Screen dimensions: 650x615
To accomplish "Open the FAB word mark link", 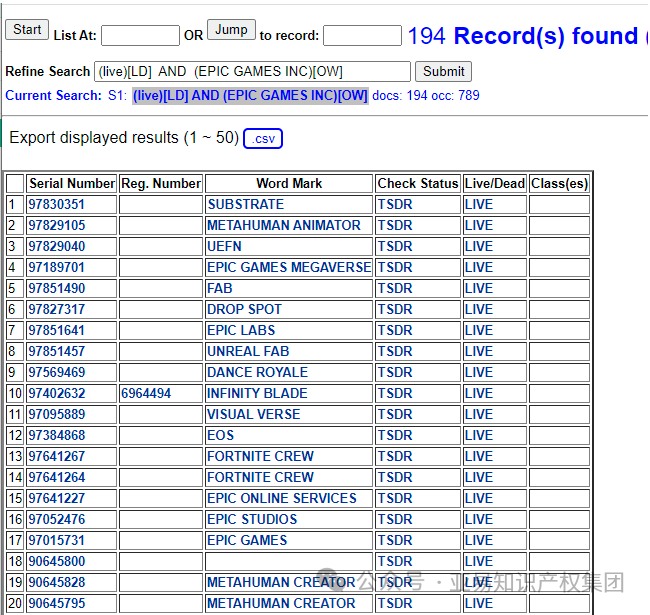I will click(x=220, y=288).
